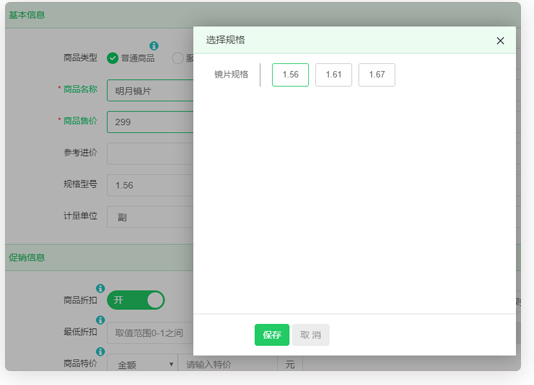Click the 最低折扣 field with 取值范围0-1之间

click(x=150, y=333)
